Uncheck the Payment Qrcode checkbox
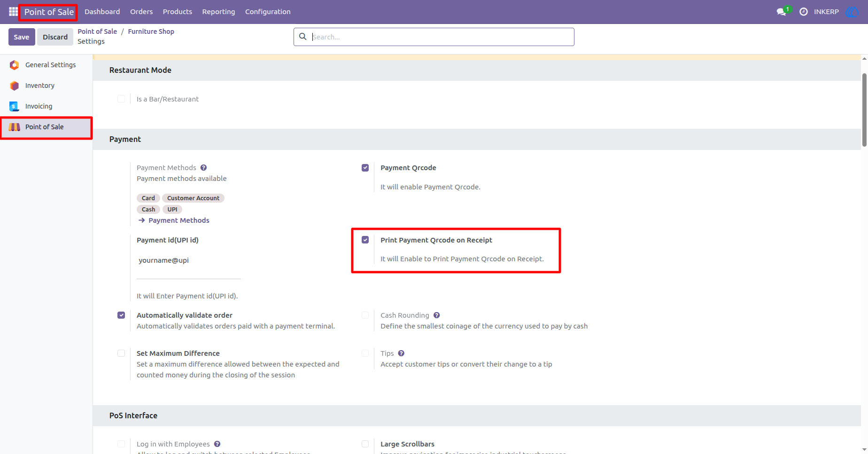The height and width of the screenshot is (454, 868). 365,168
